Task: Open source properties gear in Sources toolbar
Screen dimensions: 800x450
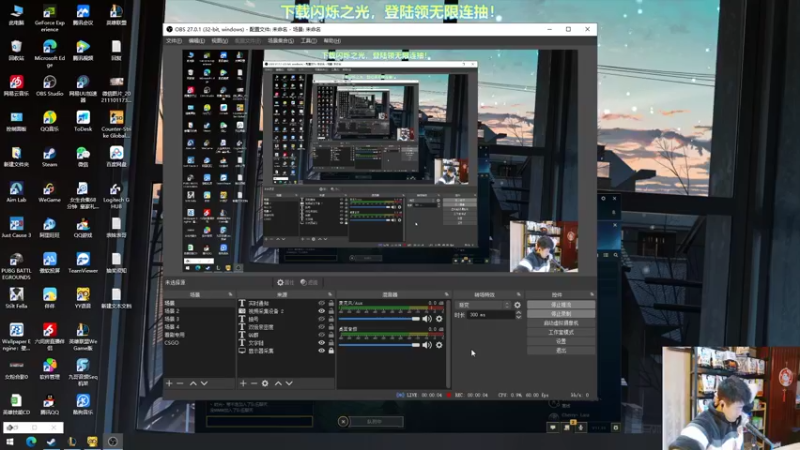Action: point(265,383)
